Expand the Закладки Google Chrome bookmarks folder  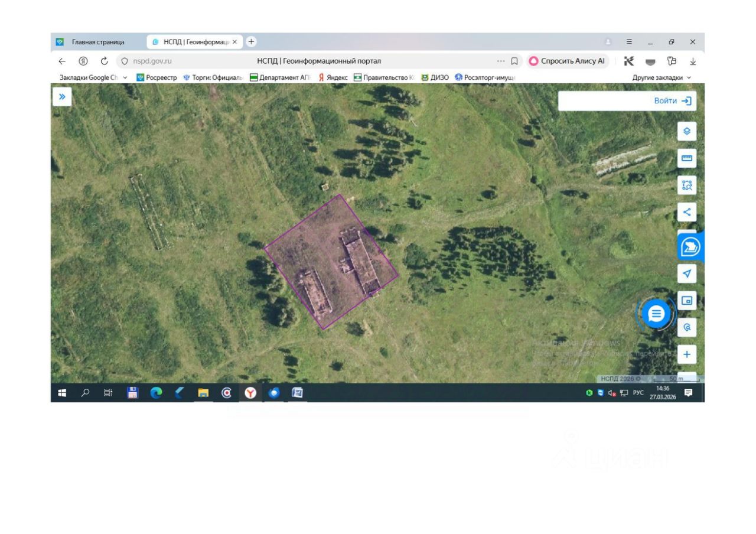coord(93,77)
